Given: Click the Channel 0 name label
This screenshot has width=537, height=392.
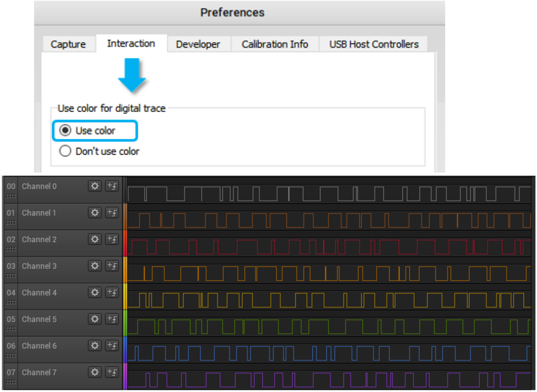Looking at the screenshot, I should [x=39, y=186].
